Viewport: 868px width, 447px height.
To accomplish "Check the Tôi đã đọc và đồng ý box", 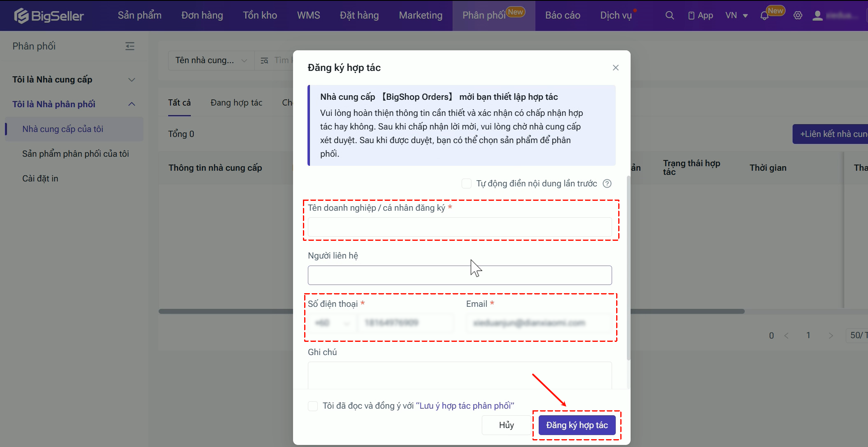I will pos(313,406).
